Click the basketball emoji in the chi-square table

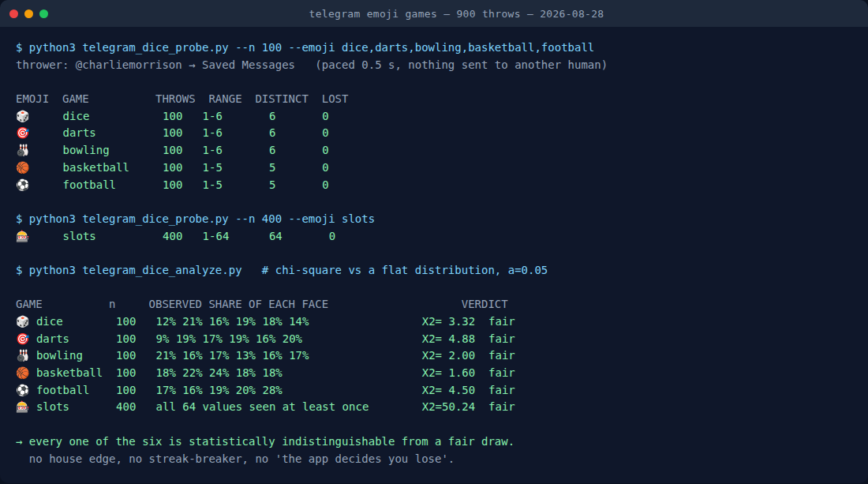(23, 373)
